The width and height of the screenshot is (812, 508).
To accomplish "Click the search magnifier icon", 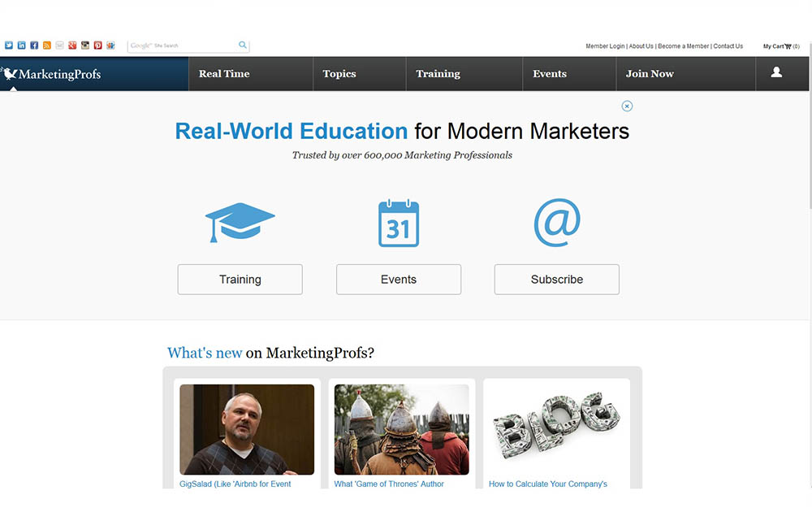I will [x=242, y=45].
